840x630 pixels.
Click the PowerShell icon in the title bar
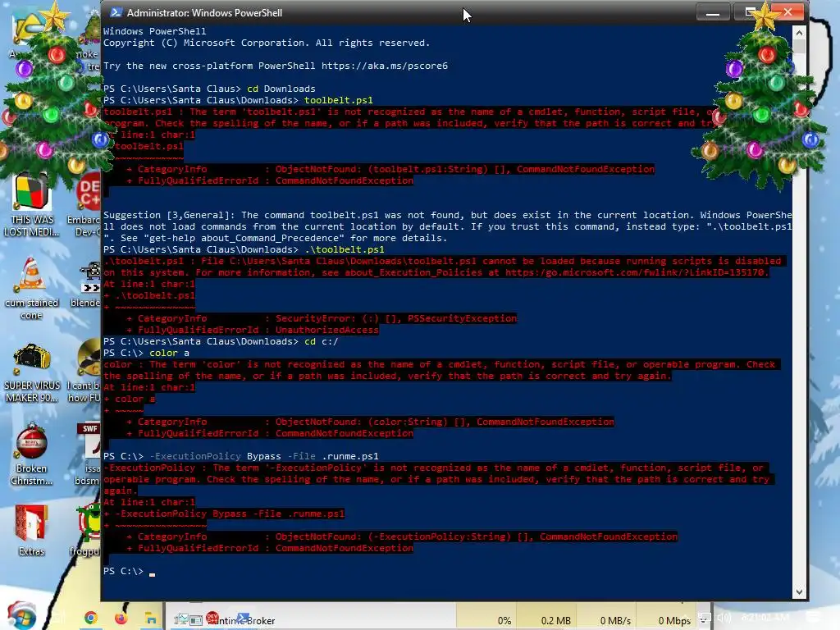coord(115,12)
